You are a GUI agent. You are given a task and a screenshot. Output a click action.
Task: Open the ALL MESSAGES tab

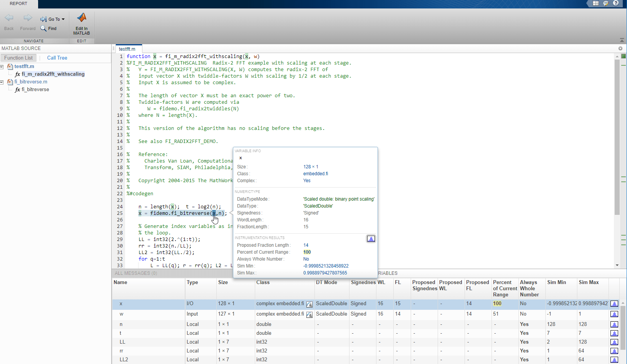coord(135,273)
